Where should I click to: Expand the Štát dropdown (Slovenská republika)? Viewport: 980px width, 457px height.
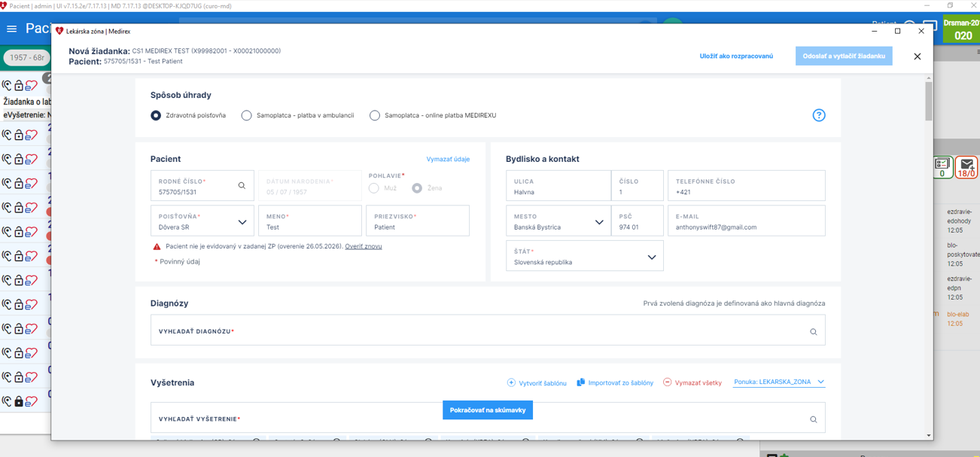click(x=652, y=257)
